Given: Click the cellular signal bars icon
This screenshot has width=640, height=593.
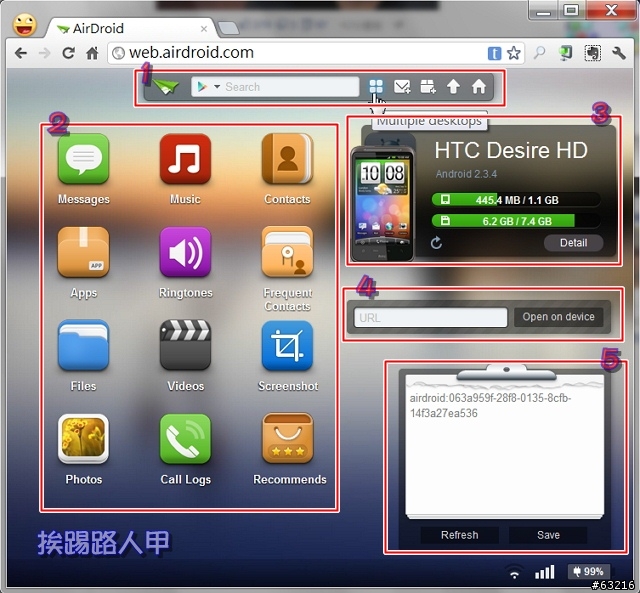Looking at the screenshot, I should pos(544,572).
